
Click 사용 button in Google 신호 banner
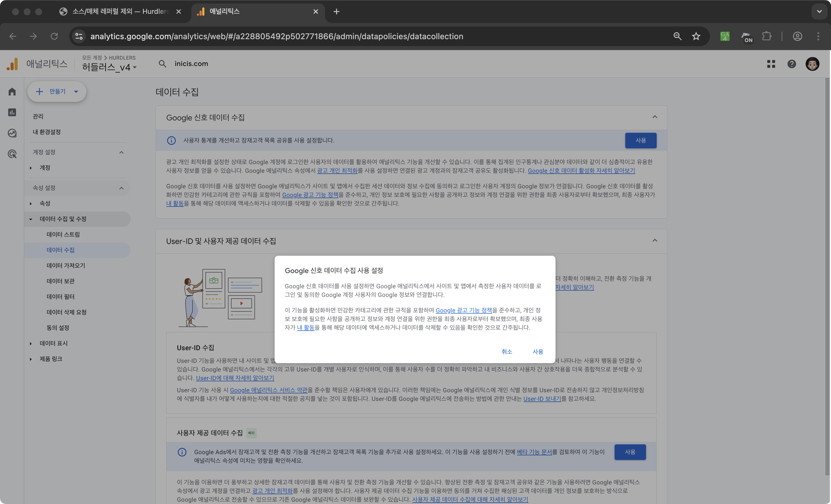[641, 140]
